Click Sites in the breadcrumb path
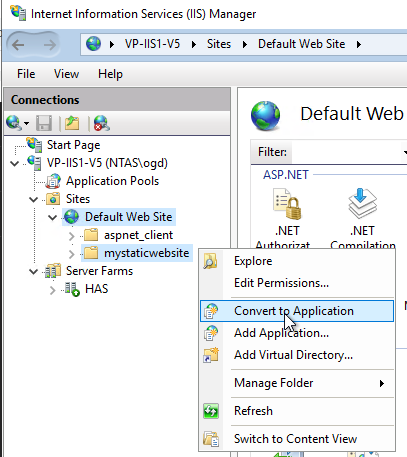 [x=219, y=44]
